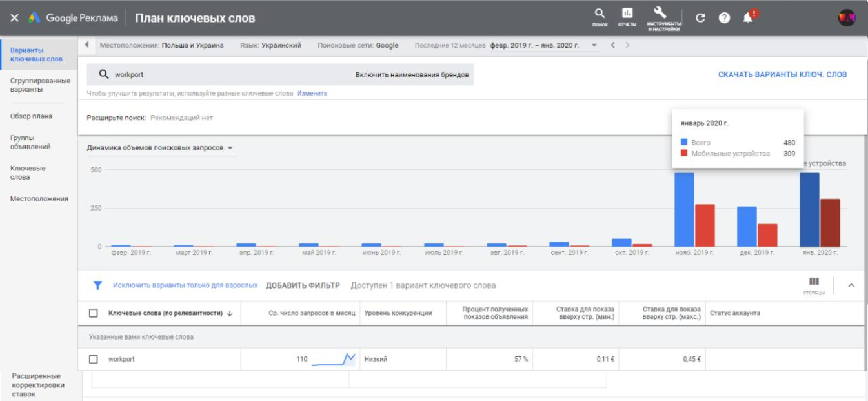
Task: Open Группы объявлений in sidebar
Action: 30,142
